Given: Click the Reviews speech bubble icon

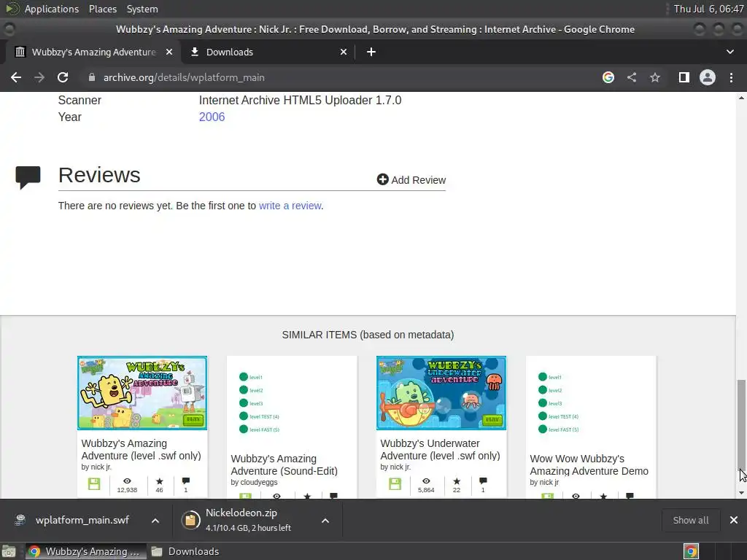Looking at the screenshot, I should pos(28,177).
